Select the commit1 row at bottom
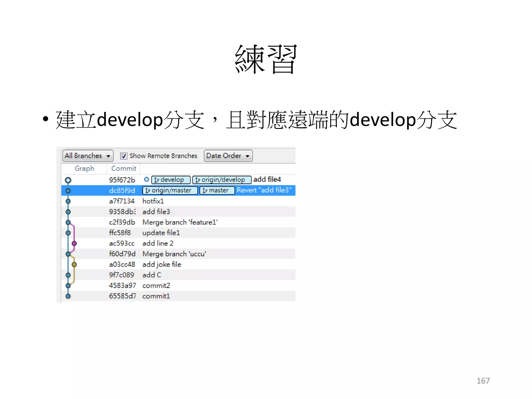Viewport: 532px width, 399px height. point(156,296)
